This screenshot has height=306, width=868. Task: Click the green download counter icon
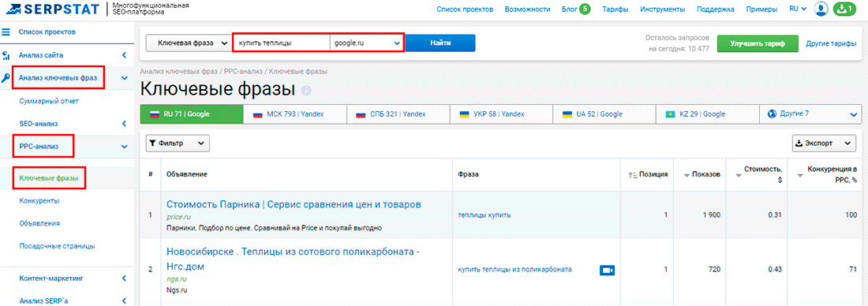coord(844,9)
